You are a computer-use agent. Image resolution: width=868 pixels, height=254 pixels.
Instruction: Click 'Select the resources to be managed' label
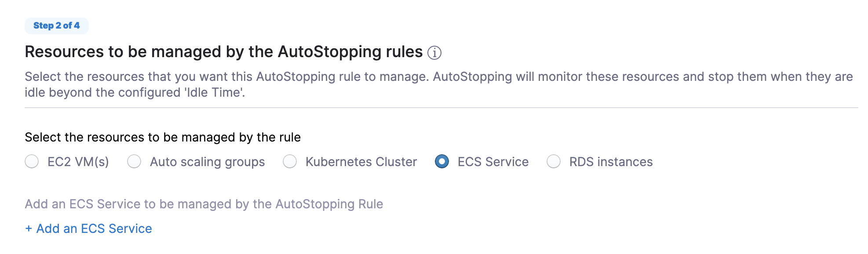click(163, 138)
